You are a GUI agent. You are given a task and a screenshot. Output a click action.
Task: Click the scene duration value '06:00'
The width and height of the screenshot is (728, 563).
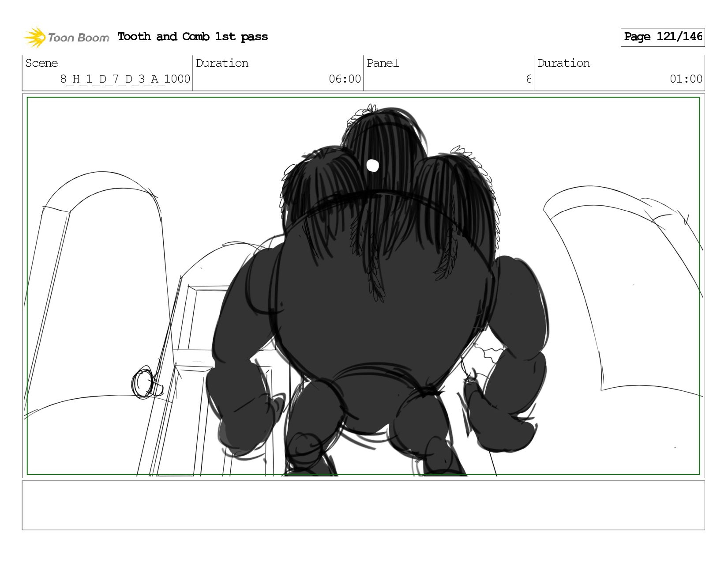pos(345,79)
